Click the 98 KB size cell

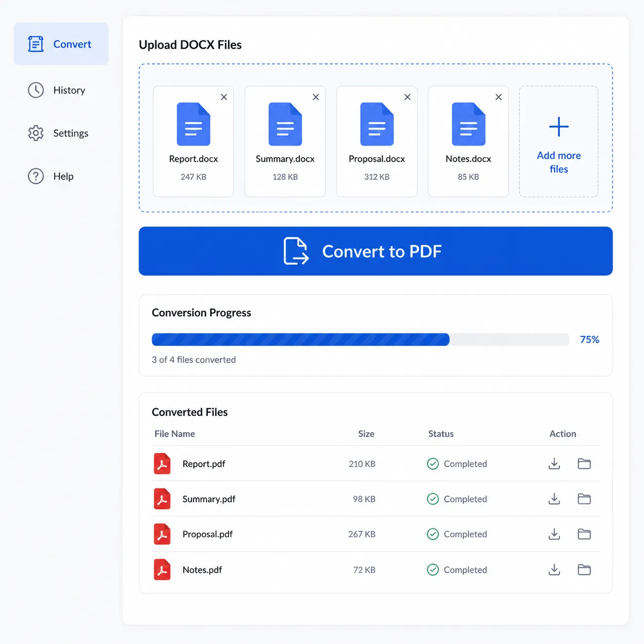(364, 499)
